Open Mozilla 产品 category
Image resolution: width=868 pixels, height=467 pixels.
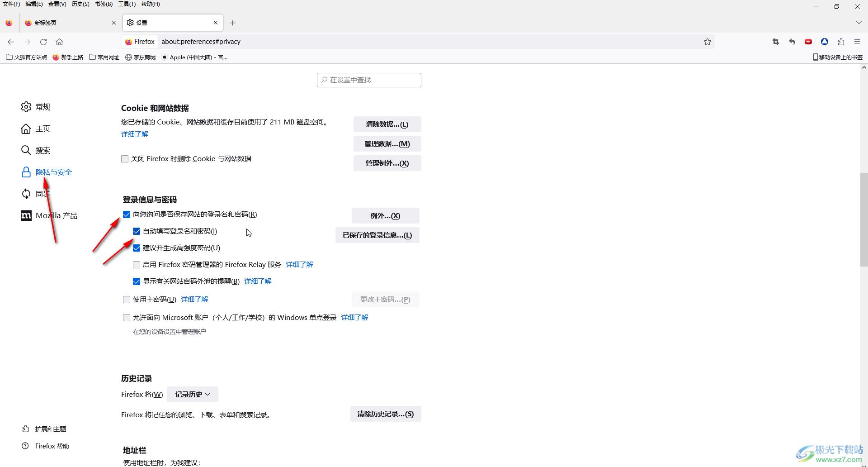pyautogui.click(x=49, y=215)
